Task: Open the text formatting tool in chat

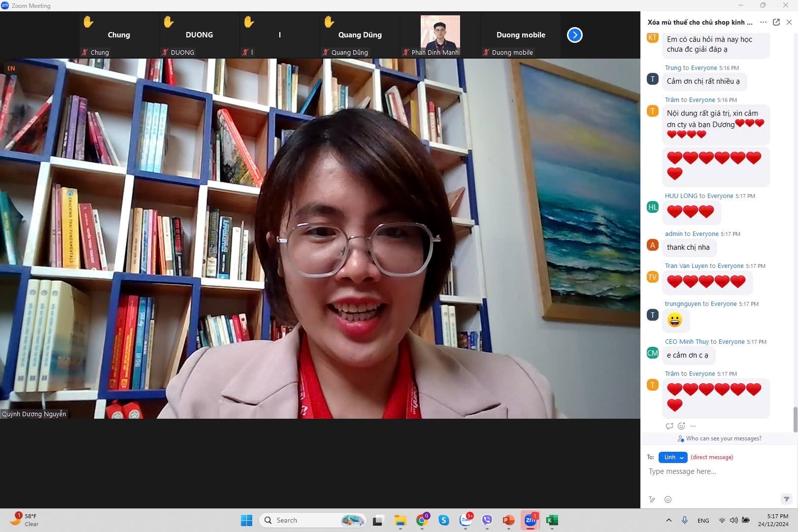Action: (x=652, y=499)
